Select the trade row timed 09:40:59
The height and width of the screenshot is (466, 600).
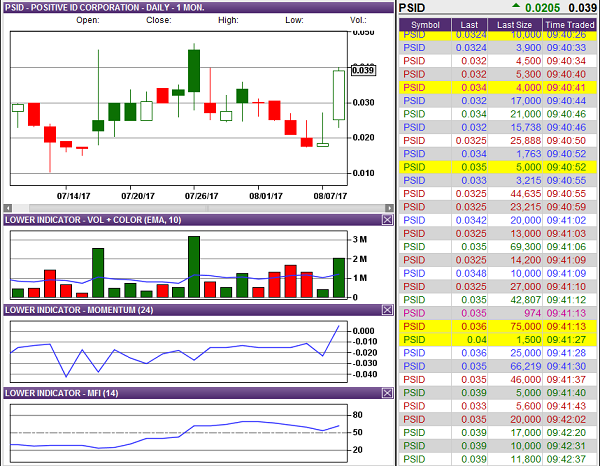click(497, 207)
